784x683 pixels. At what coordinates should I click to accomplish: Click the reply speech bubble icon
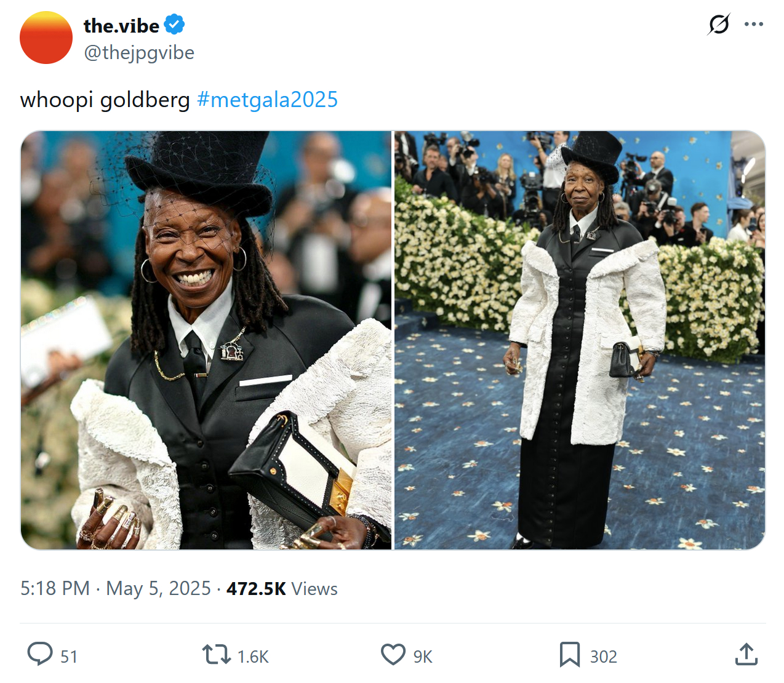point(40,654)
